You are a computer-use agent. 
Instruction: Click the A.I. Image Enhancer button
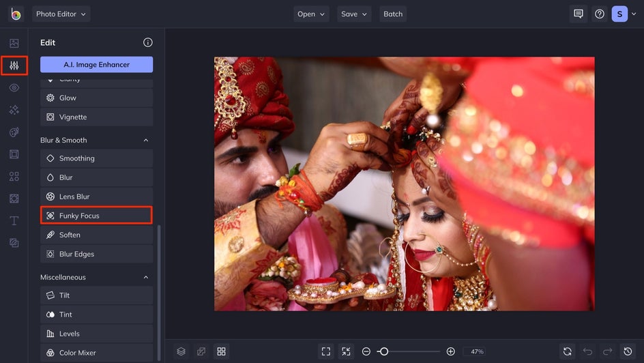pyautogui.click(x=96, y=65)
